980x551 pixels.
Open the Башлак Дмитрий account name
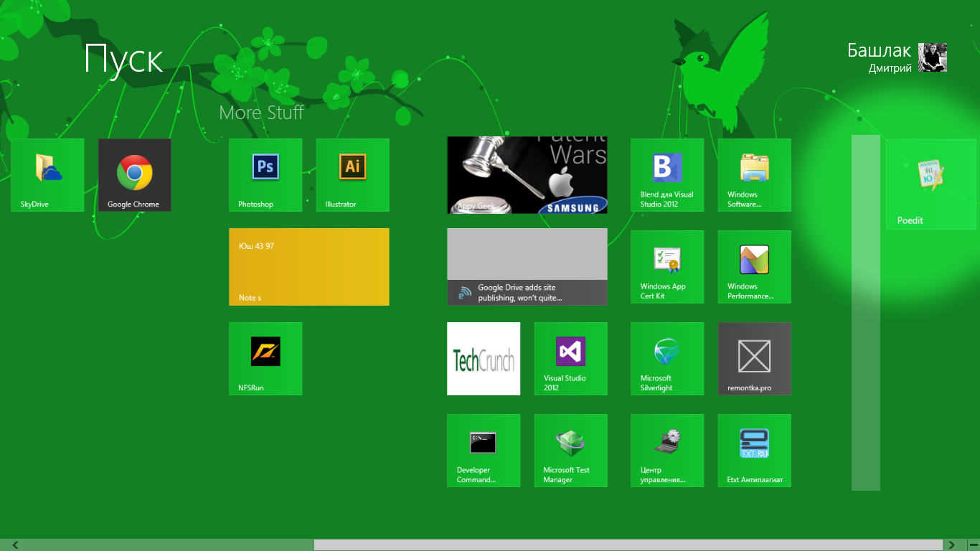tap(880, 57)
